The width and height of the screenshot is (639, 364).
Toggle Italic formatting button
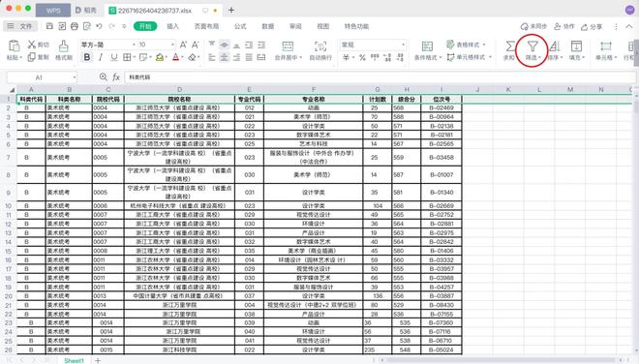tap(101, 57)
